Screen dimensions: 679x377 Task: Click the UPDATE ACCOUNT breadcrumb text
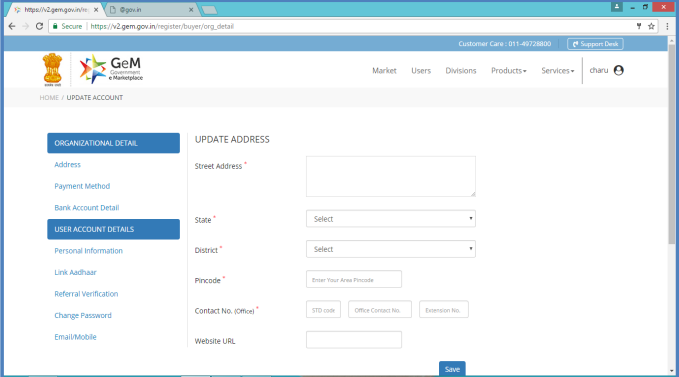click(x=94, y=98)
